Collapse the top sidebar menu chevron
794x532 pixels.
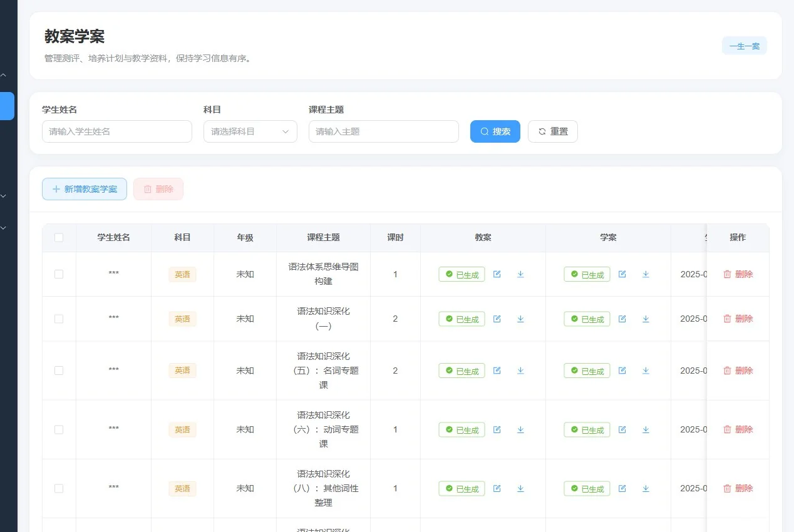(x=3, y=75)
